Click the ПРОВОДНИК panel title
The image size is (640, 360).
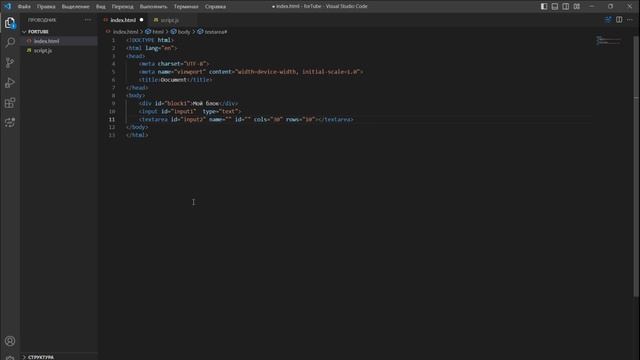pyautogui.click(x=42, y=20)
